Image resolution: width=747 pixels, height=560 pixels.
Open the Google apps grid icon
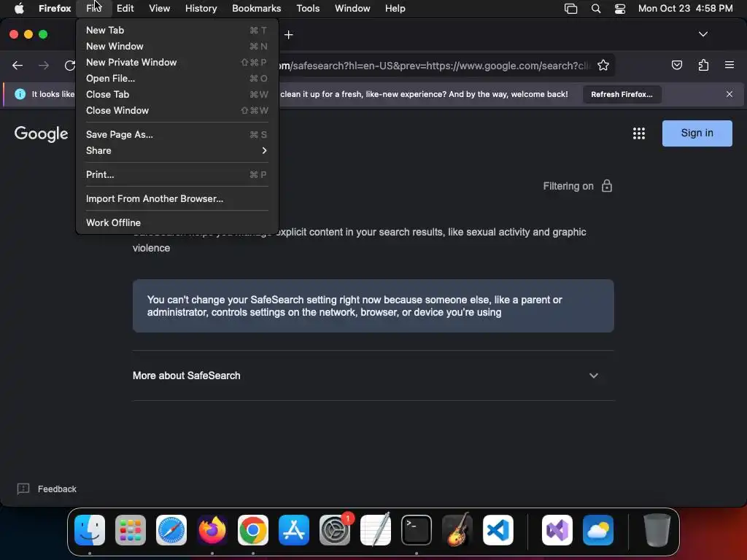[x=639, y=133]
